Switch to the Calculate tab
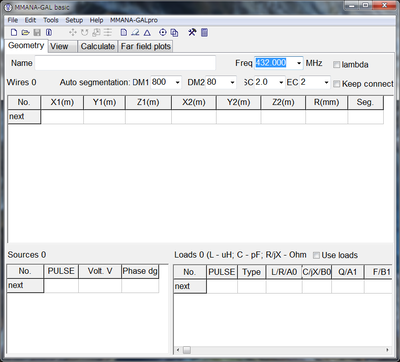 98,46
